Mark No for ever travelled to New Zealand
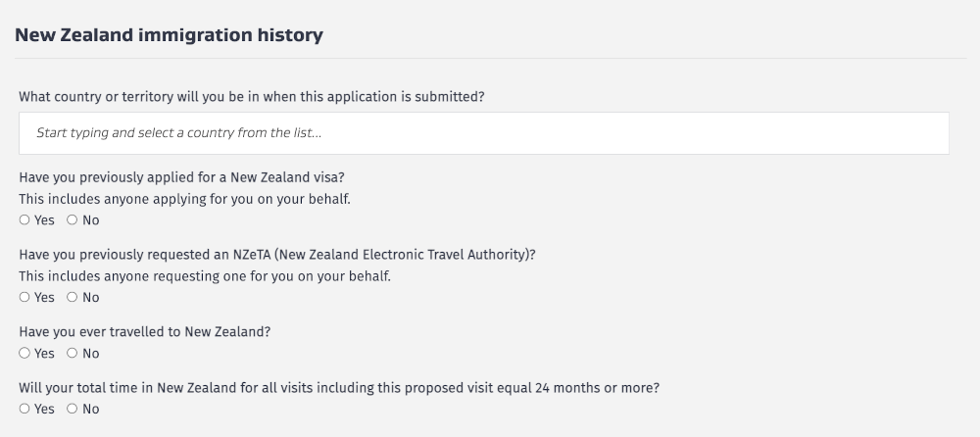980x437 pixels. point(72,354)
